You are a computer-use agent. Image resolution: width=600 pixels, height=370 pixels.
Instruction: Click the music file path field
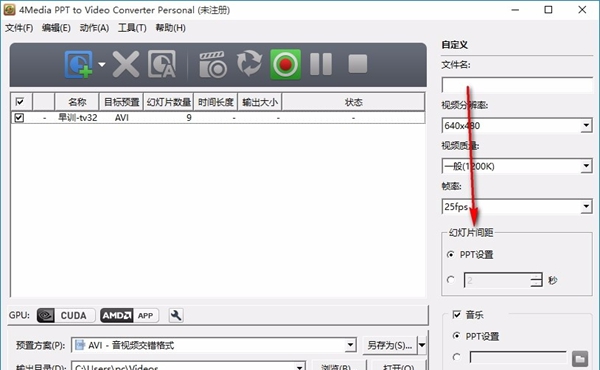coord(518,357)
